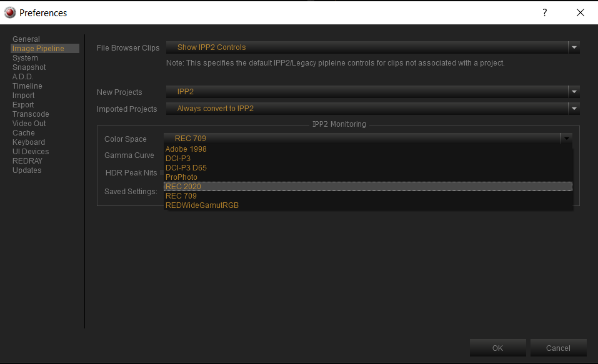This screenshot has height=364, width=598.
Task: Open the REDRAY preferences
Action: (27, 160)
